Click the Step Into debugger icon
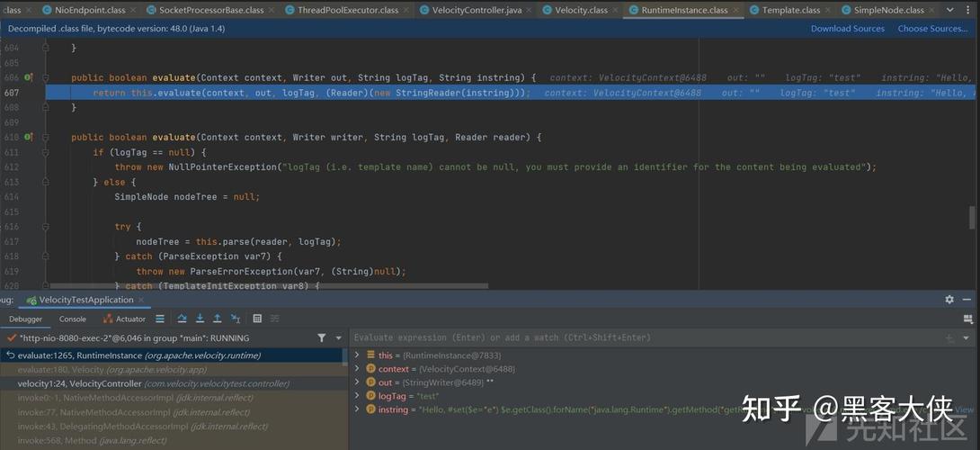Image resolution: width=980 pixels, height=450 pixels. click(x=200, y=319)
